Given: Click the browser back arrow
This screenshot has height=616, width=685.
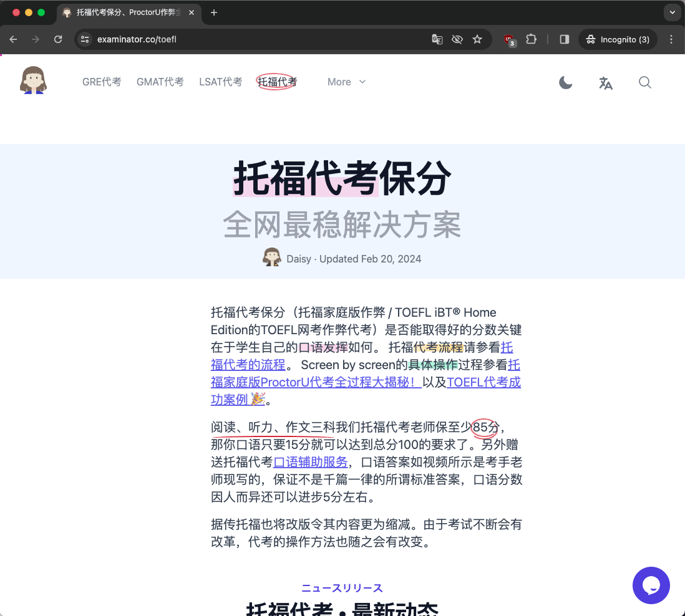Looking at the screenshot, I should click(x=14, y=39).
